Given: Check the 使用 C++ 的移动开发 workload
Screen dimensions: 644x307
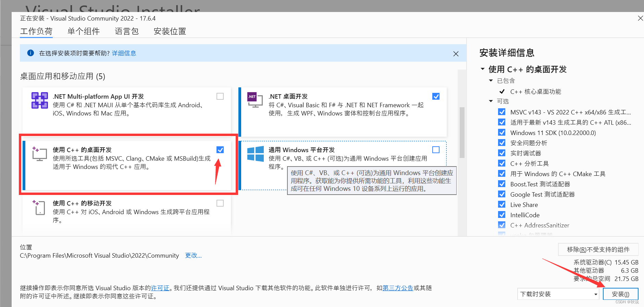Looking at the screenshot, I should [220, 203].
